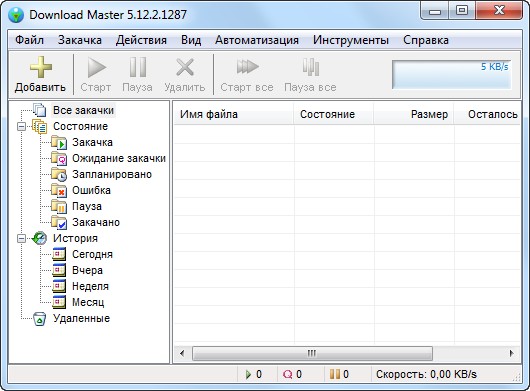
Task: Sort by Размер column header
Action: coord(414,114)
